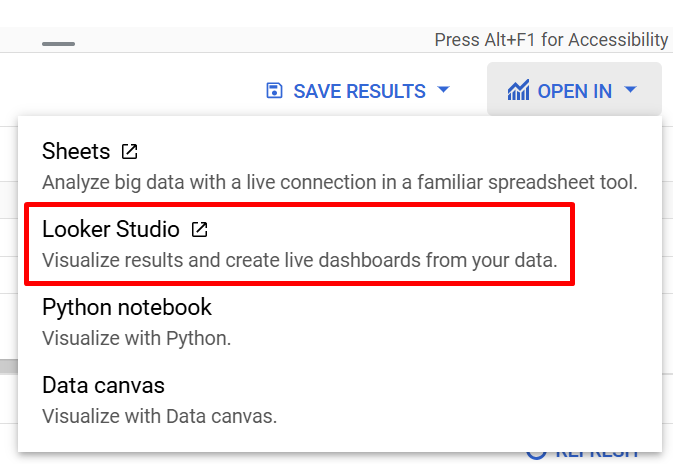Open the Save Results dropdown
673x464 pixels.
pos(358,91)
